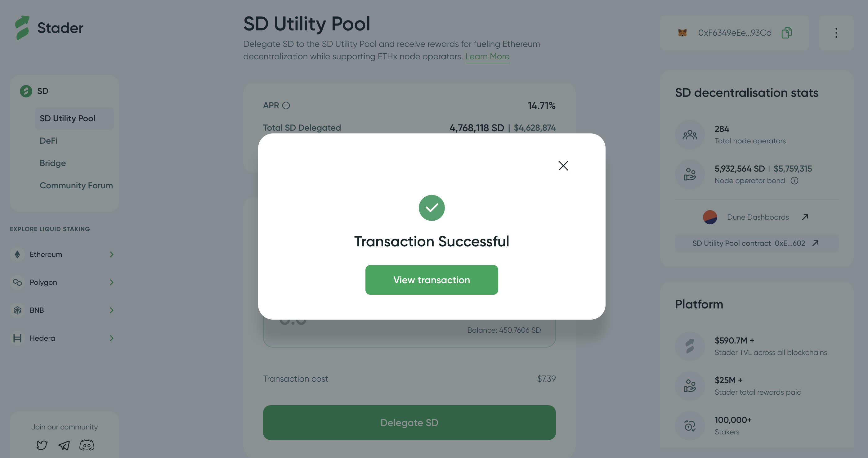Viewport: 868px width, 458px height.
Task: Open the DeFi sidebar item
Action: (x=48, y=141)
